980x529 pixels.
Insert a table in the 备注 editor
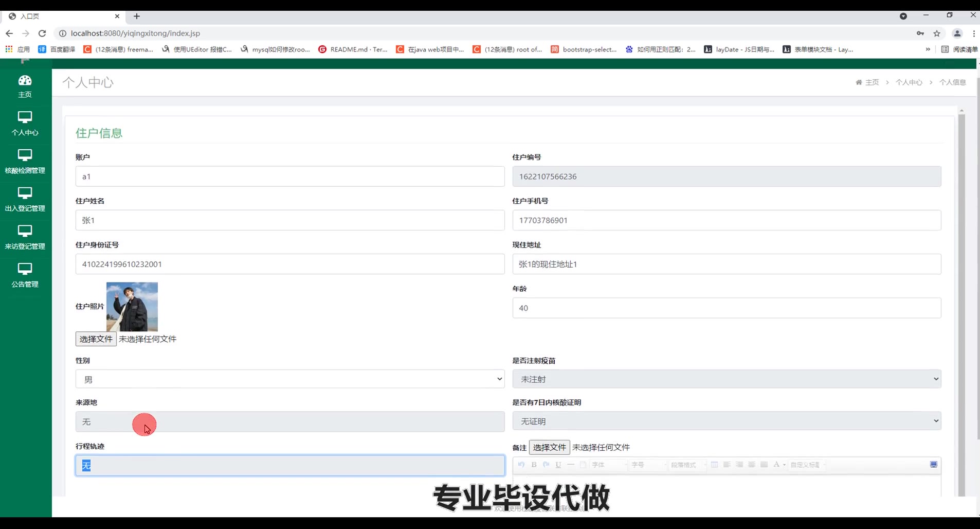(715, 465)
